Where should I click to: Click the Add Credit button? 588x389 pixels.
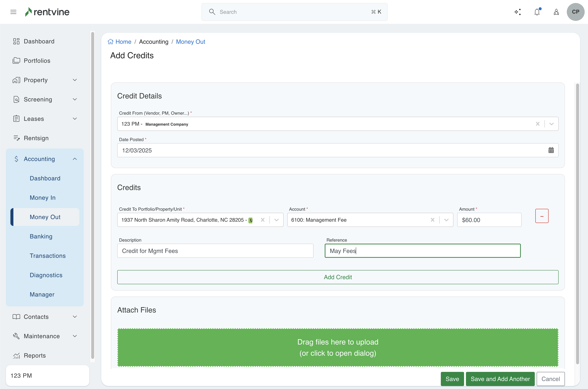(x=338, y=277)
